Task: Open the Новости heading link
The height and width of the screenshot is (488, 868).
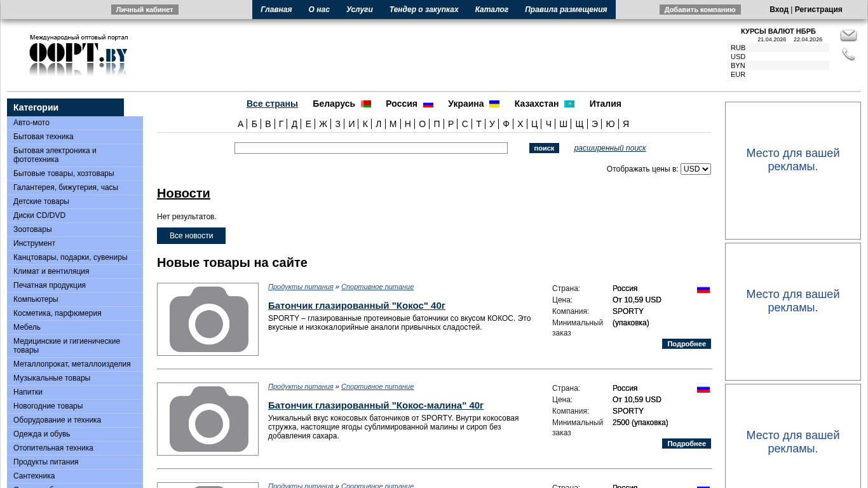Action: click(x=184, y=193)
